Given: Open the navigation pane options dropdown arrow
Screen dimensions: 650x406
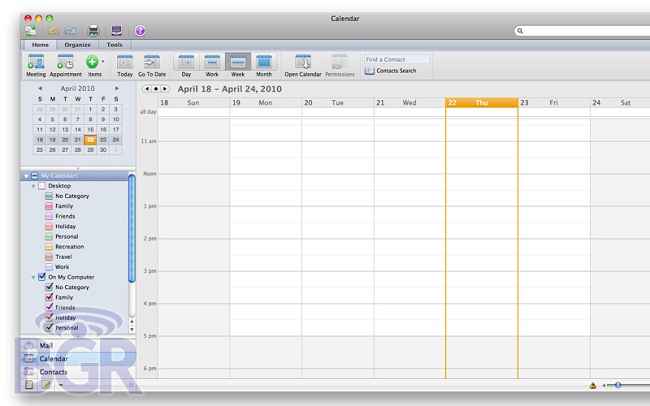Looking at the screenshot, I should pos(61,385).
